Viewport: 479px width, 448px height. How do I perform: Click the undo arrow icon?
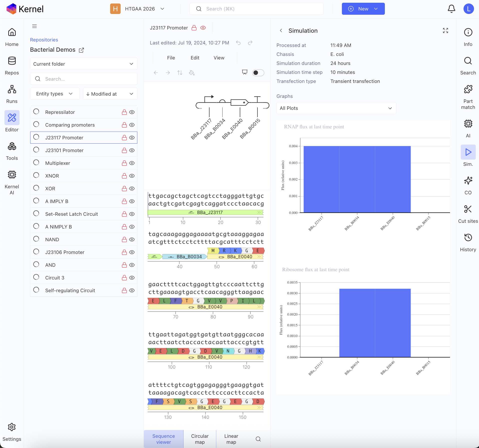coord(238,43)
